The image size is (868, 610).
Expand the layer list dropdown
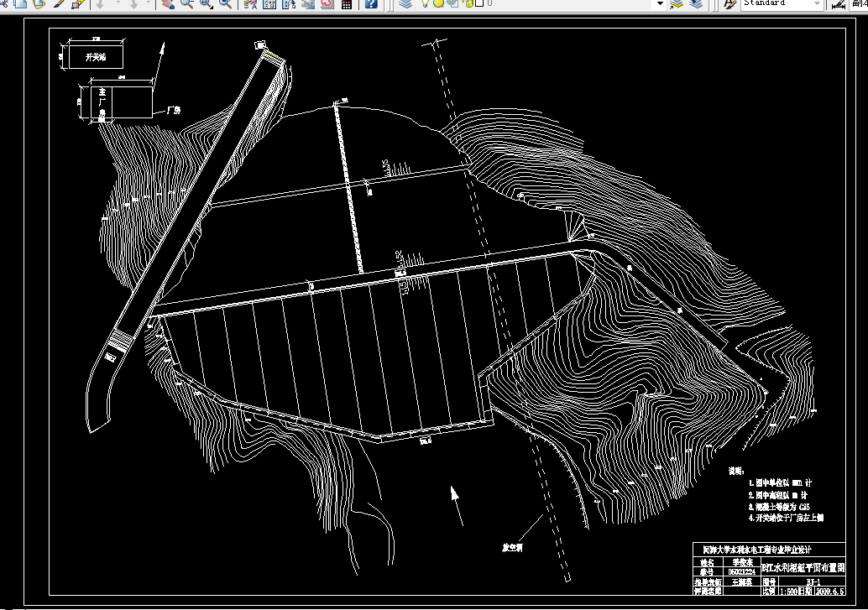[659, 3]
